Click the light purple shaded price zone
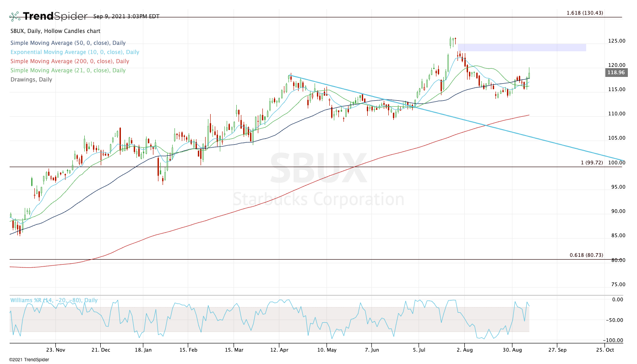 (x=522, y=47)
